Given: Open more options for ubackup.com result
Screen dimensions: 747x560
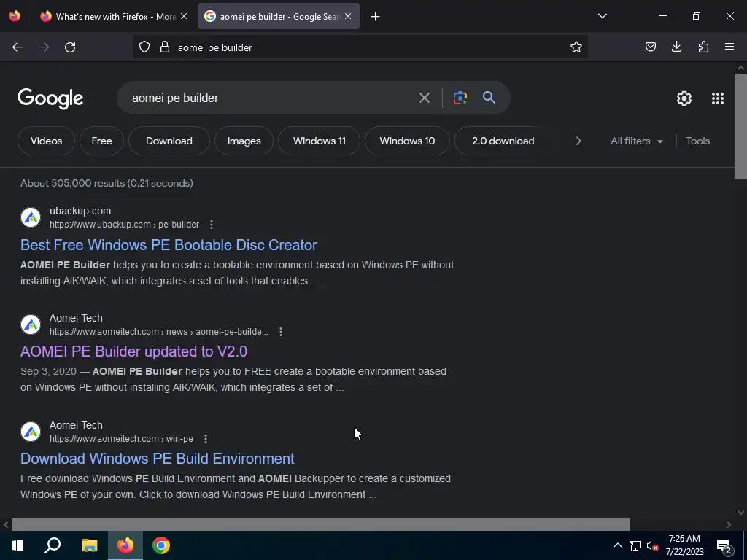Looking at the screenshot, I should [212, 225].
